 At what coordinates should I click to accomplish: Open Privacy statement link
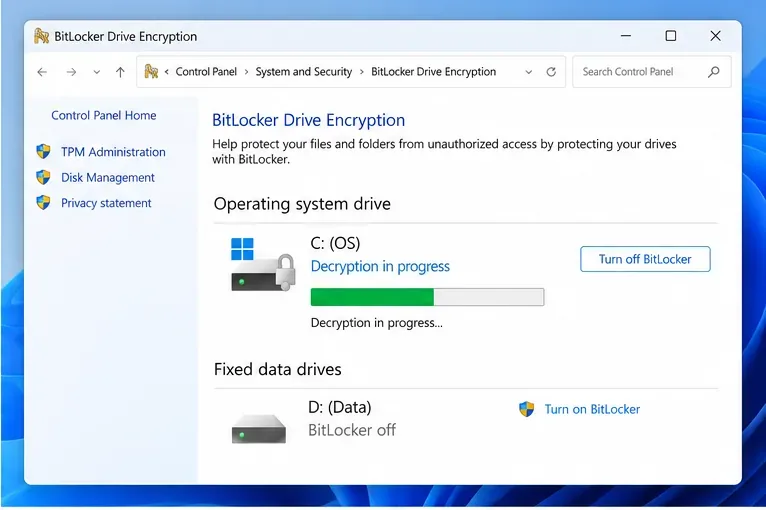(x=106, y=203)
